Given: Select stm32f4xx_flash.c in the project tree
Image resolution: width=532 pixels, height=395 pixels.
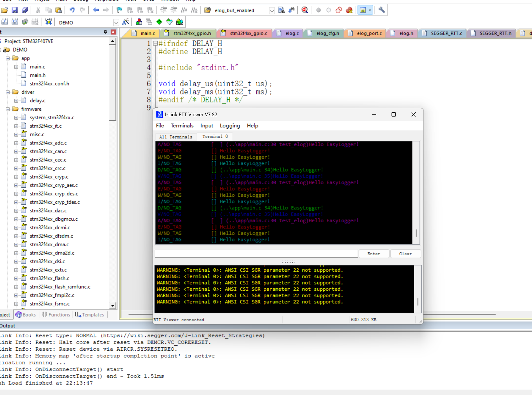Looking at the screenshot, I should tap(49, 278).
